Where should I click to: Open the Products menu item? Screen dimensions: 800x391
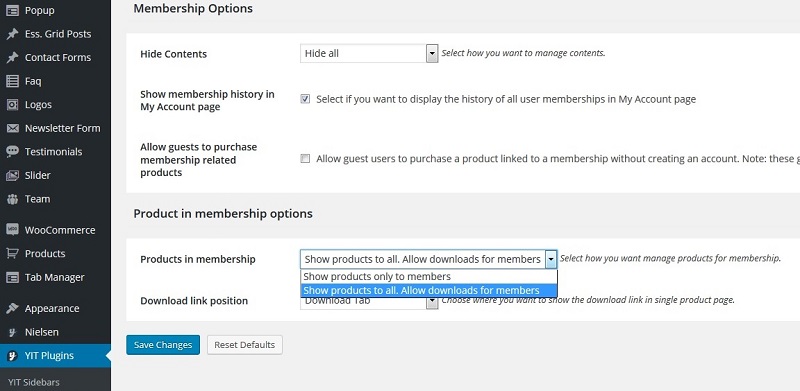click(x=45, y=254)
